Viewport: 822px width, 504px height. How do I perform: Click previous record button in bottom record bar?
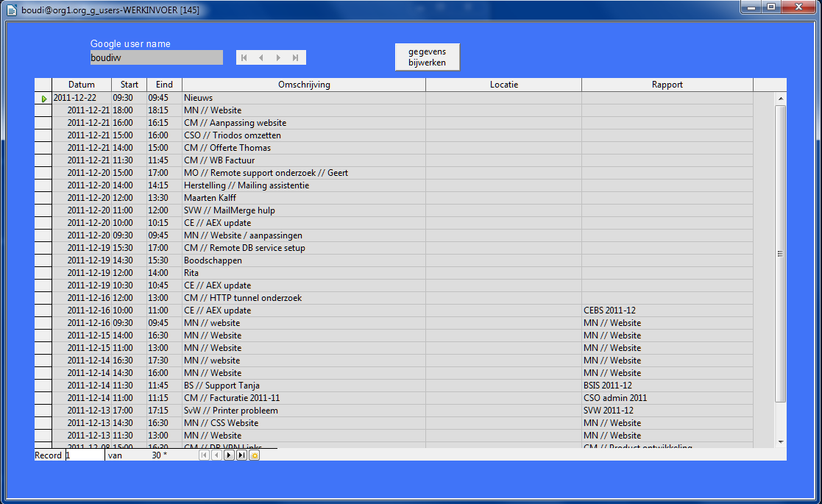(216, 455)
